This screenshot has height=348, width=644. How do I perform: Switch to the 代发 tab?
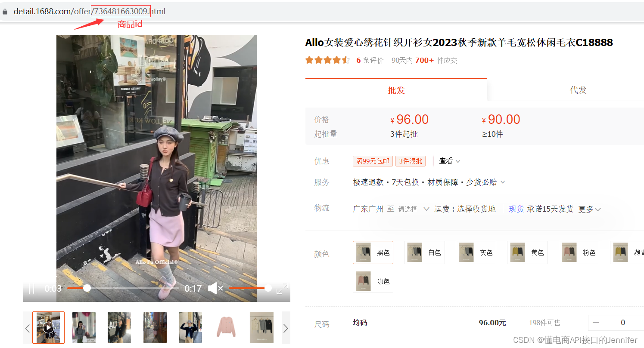(578, 90)
